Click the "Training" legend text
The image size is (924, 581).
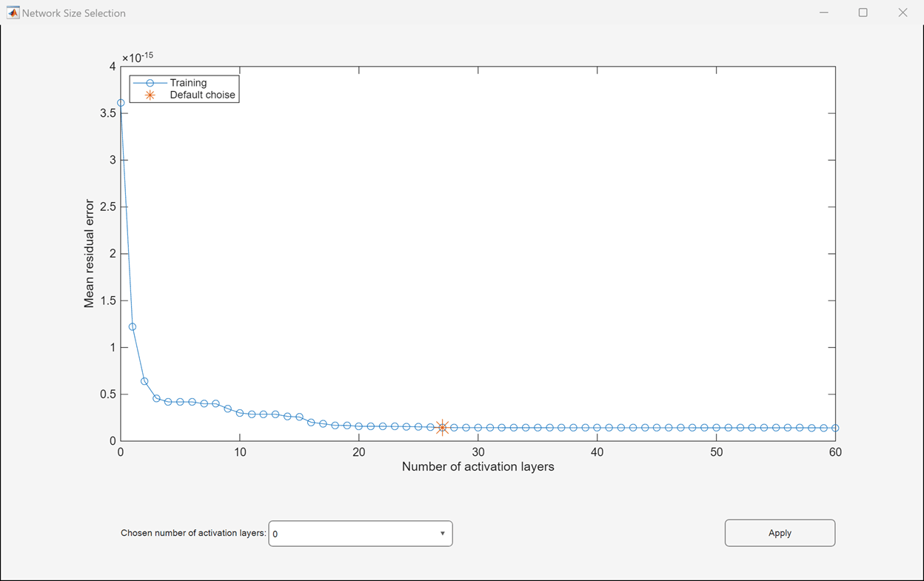coord(188,83)
